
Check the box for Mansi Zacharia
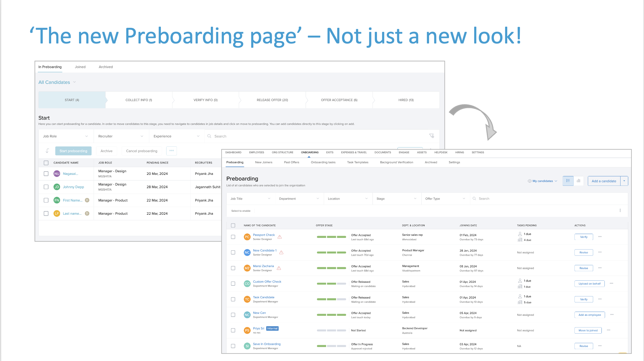tap(233, 268)
